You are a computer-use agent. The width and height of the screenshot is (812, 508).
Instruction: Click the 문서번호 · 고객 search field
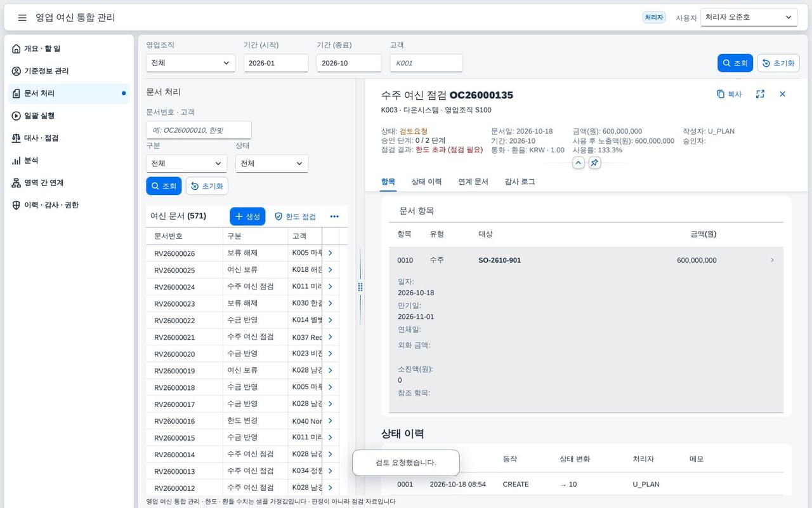pos(199,130)
